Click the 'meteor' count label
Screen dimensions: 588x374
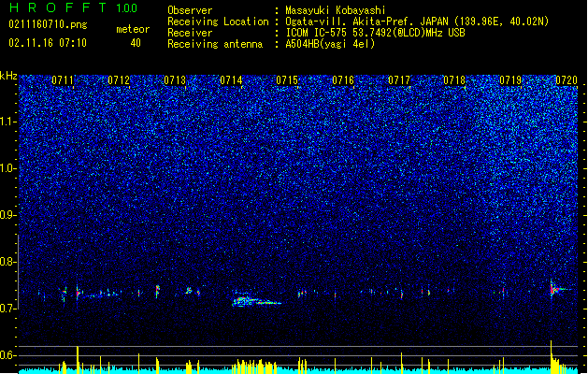pos(133,29)
